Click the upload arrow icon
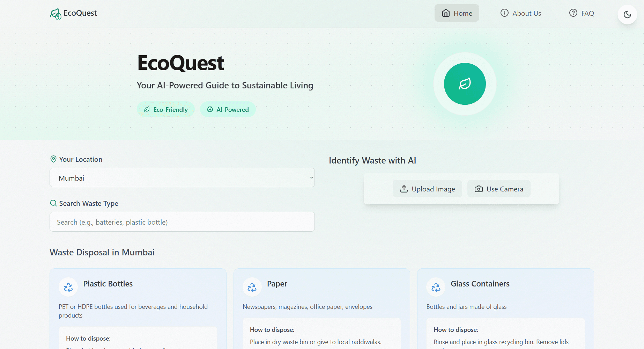This screenshot has width=644, height=349. coord(404,189)
